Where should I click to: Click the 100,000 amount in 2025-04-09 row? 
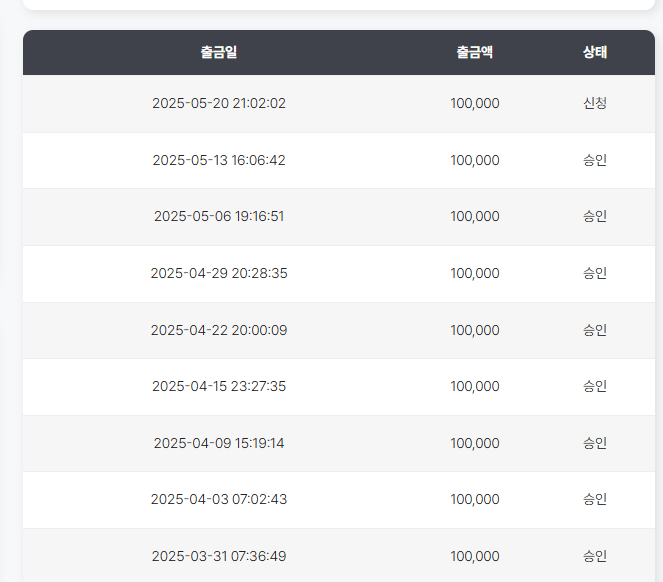(x=475, y=443)
